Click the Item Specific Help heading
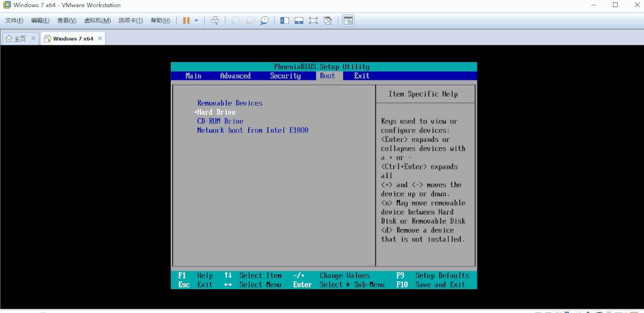The width and height of the screenshot is (644, 313). click(423, 94)
